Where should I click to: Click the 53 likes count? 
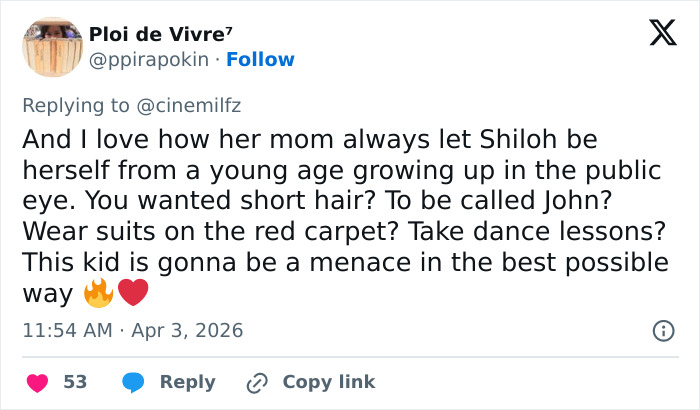[x=75, y=382]
